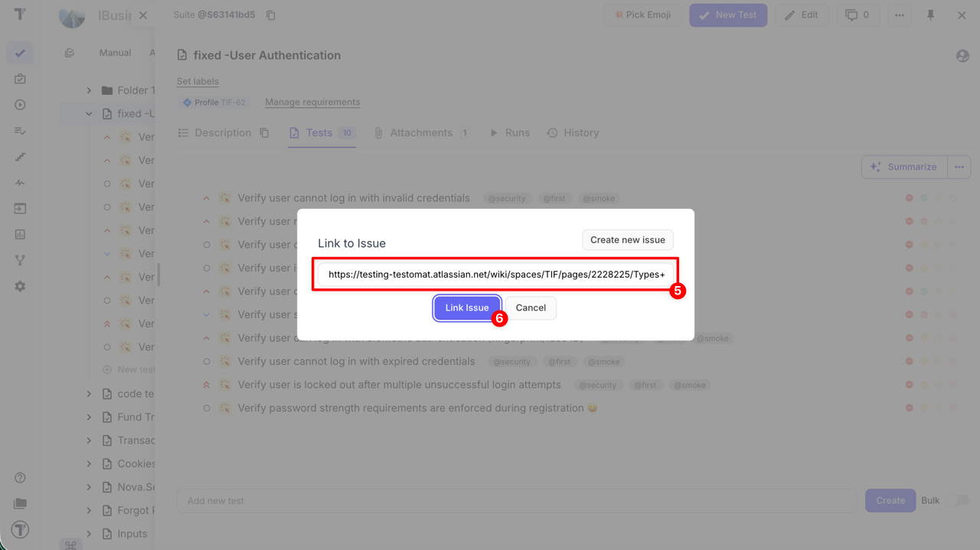This screenshot has width=980, height=550.
Task: Open Runs via the play icon sidebar
Action: click(x=20, y=105)
